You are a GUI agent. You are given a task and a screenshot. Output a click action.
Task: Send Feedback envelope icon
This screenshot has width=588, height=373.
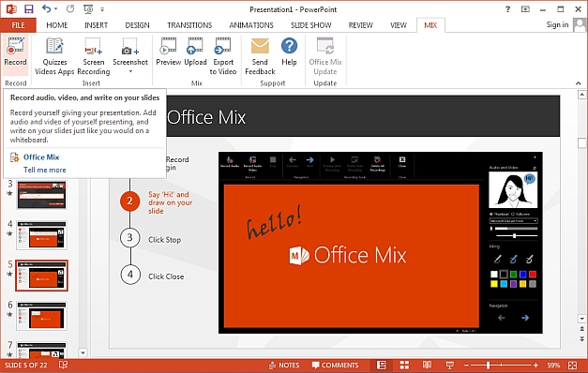point(260,46)
